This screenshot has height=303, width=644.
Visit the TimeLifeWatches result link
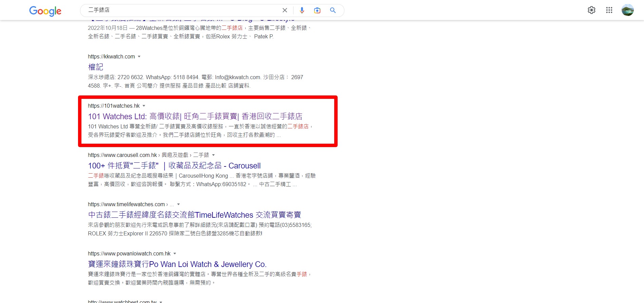[194, 215]
